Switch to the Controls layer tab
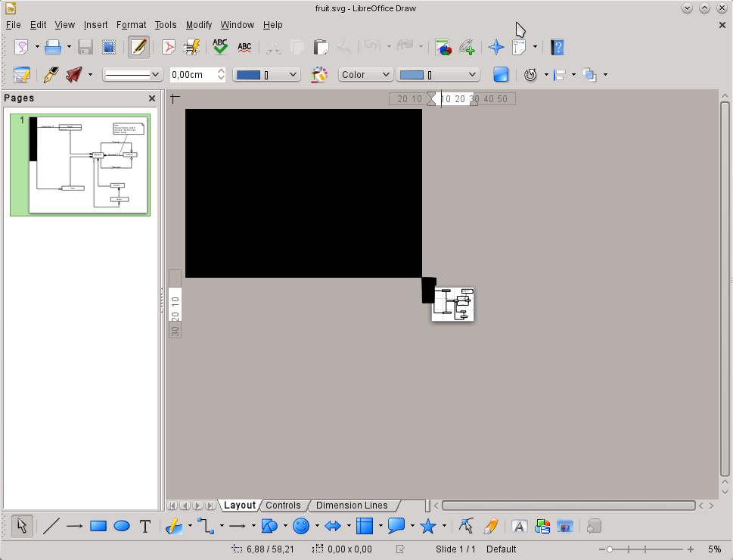733x560 pixels. click(x=283, y=506)
